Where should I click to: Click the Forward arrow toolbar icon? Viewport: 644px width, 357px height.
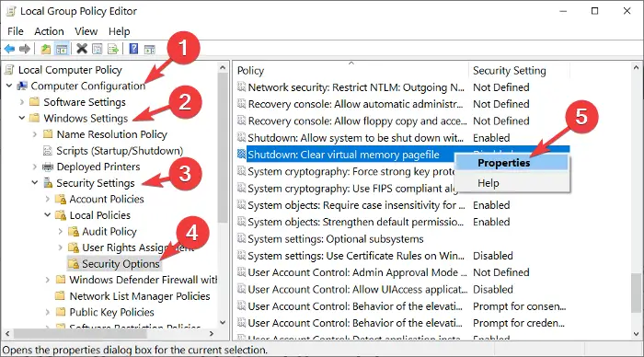(25, 49)
